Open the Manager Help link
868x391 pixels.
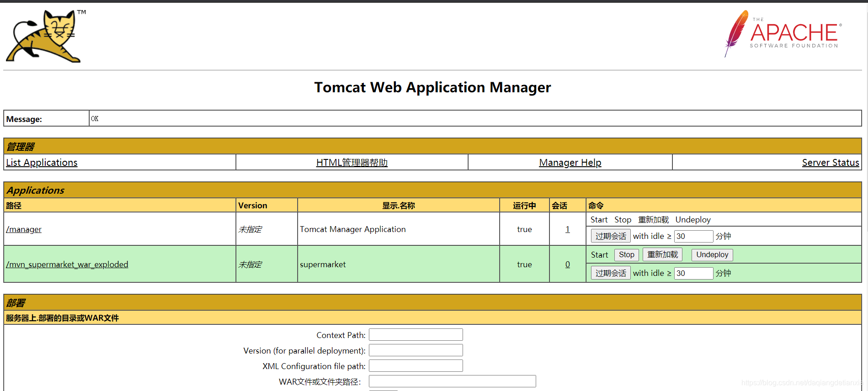coord(570,163)
